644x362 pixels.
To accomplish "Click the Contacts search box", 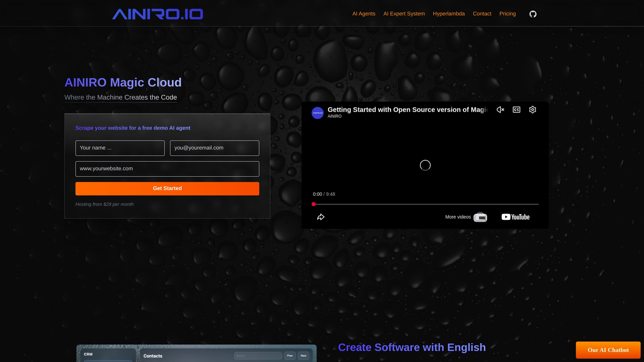I will (x=258, y=355).
